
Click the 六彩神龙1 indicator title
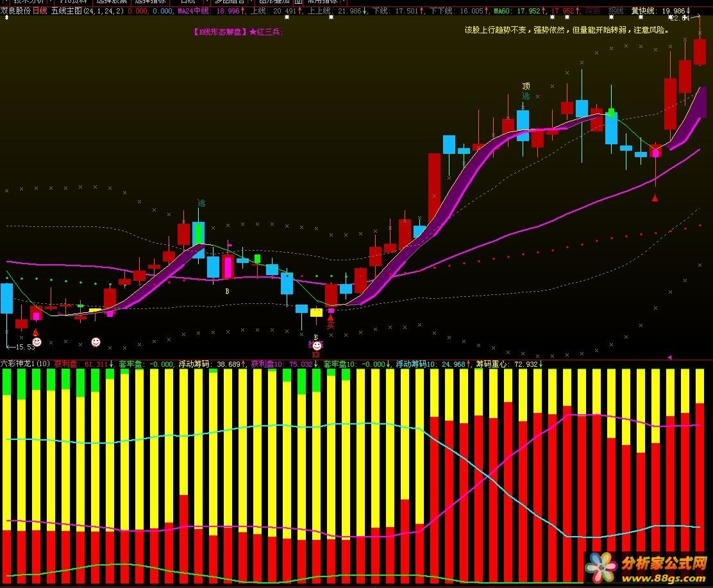26,364
